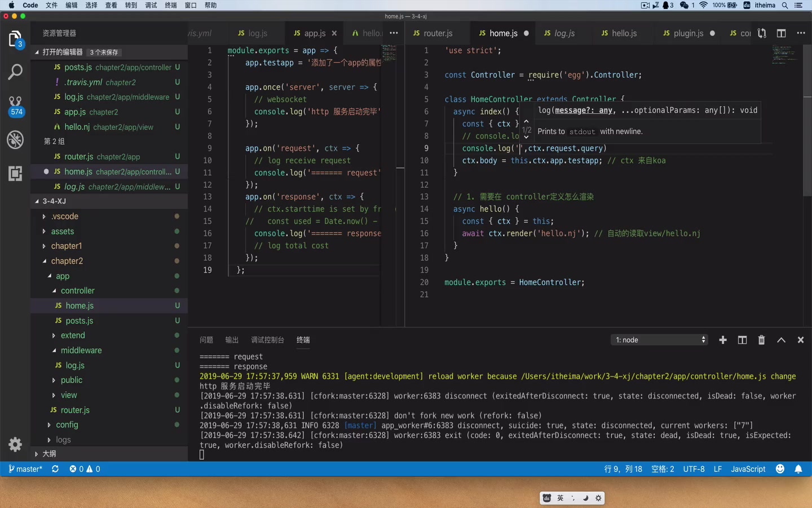This screenshot has height=508, width=812.
Task: Open the Search view in activity bar
Action: (x=15, y=72)
